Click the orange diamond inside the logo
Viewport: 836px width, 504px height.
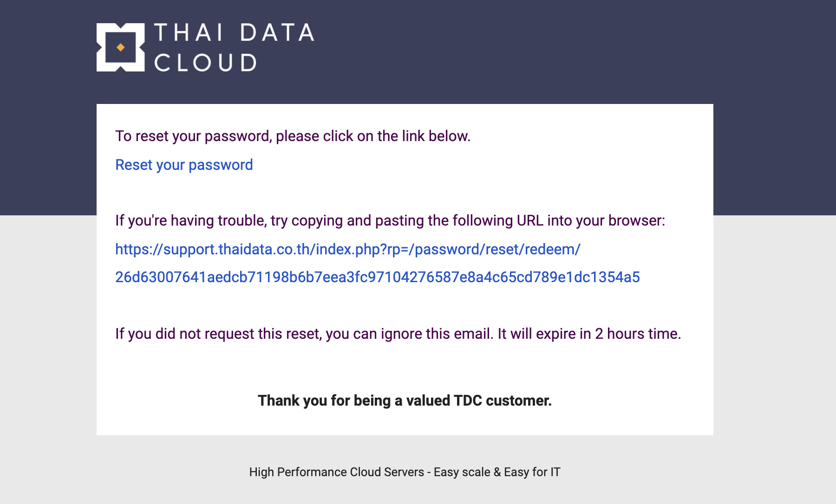point(121,47)
